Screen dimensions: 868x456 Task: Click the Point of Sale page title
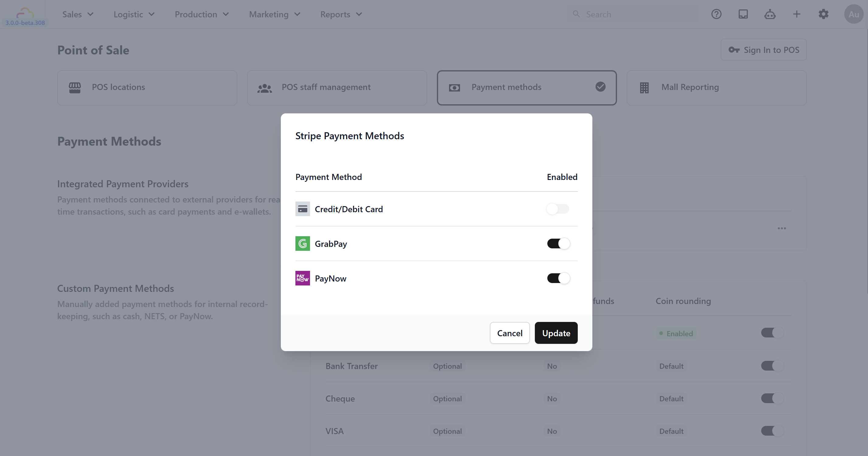point(93,50)
